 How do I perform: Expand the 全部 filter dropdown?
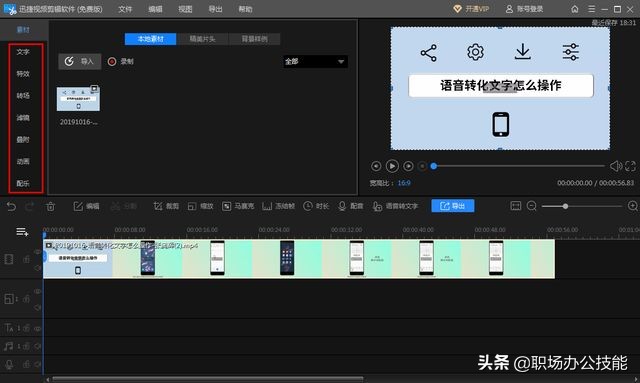[x=316, y=62]
